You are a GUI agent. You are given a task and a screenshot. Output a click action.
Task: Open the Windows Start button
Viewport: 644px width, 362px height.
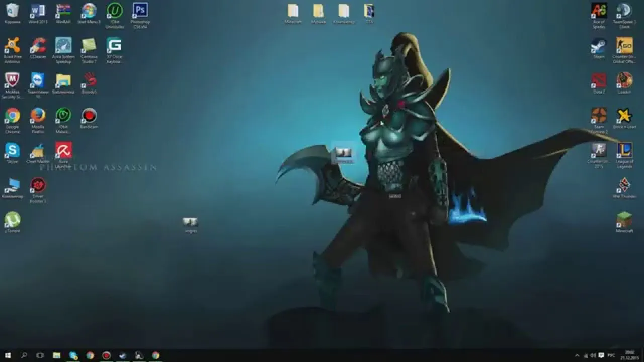(8, 355)
